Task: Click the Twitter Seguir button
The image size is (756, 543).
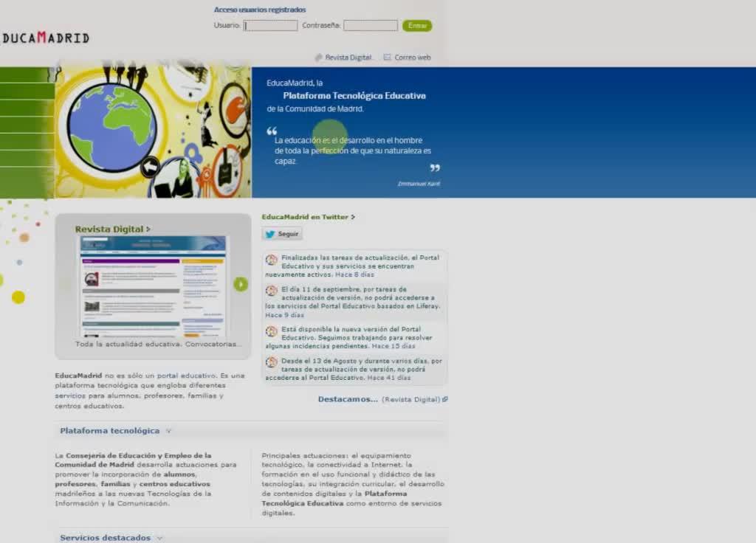Action: pyautogui.click(x=283, y=234)
